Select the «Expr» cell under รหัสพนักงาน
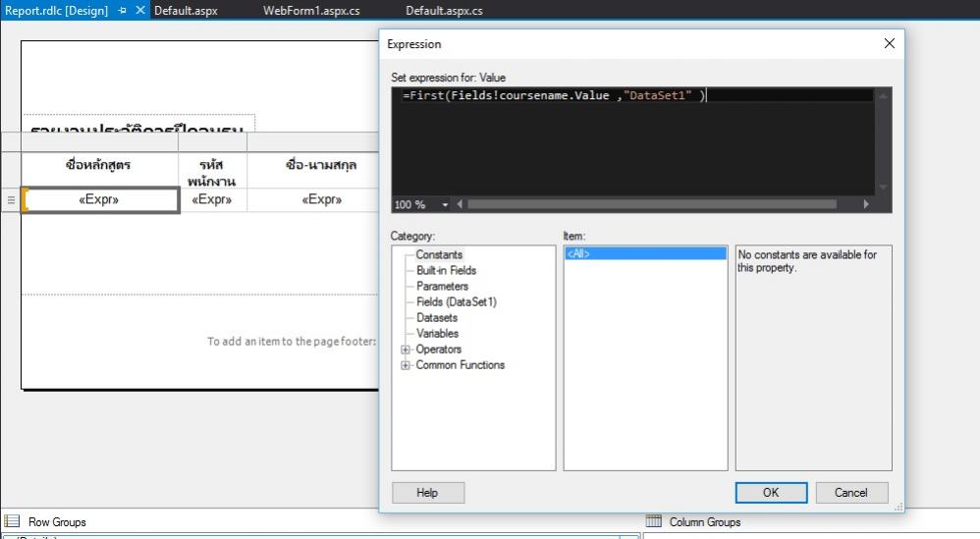The image size is (980, 539). (x=212, y=200)
